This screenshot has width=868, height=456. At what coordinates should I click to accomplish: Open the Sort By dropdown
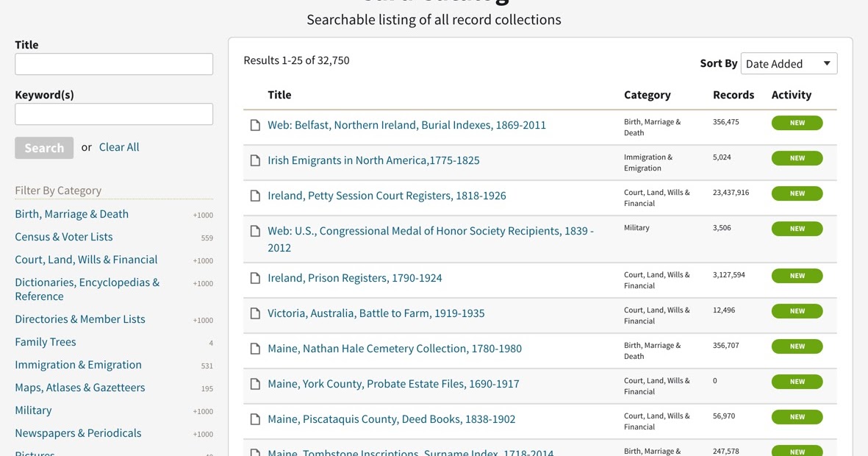pos(789,63)
